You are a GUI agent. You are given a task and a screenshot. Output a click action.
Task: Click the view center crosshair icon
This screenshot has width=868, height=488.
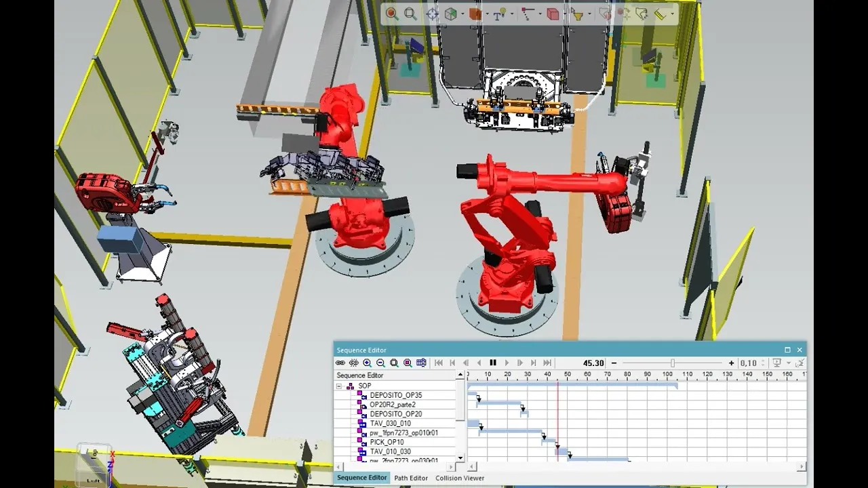tap(432, 14)
